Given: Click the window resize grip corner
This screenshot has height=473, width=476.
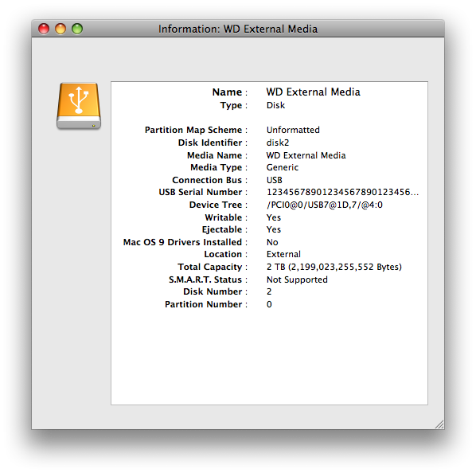Looking at the screenshot, I should [439, 424].
